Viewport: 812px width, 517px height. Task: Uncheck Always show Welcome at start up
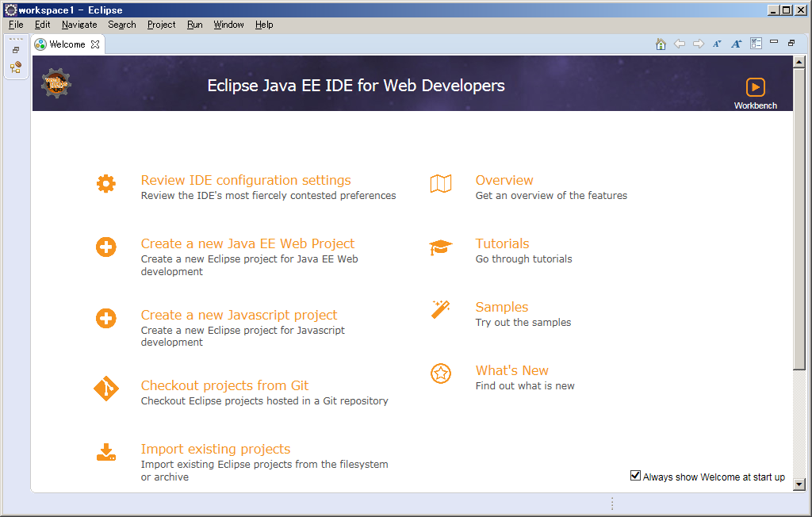[635, 475]
